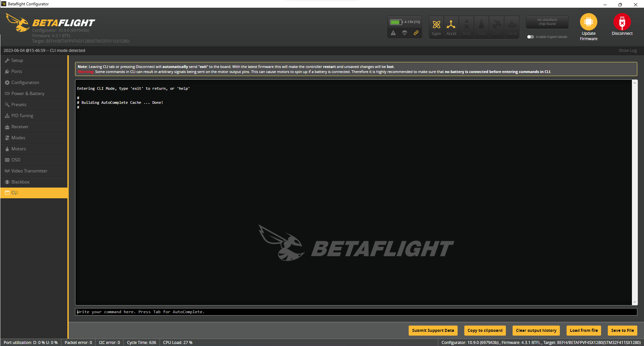Open the Motors tab
The image size is (644, 346).
point(34,149)
